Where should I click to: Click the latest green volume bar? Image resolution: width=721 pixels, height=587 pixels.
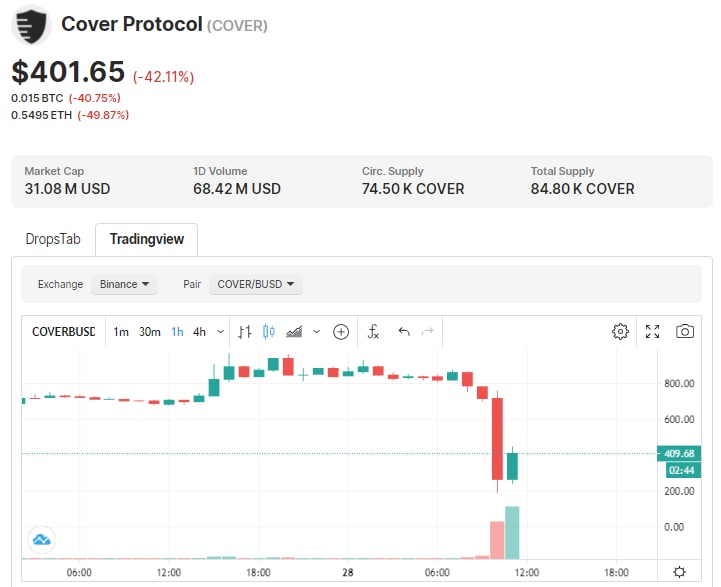[512, 533]
